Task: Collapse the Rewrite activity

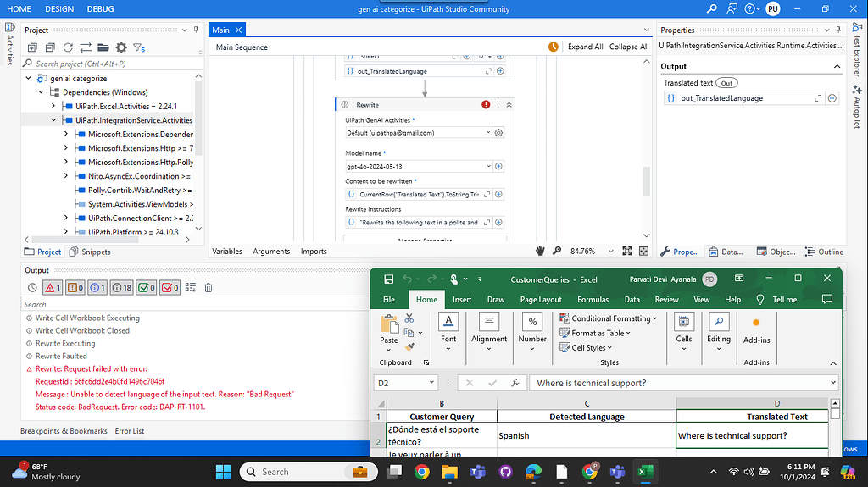Action: click(x=509, y=104)
